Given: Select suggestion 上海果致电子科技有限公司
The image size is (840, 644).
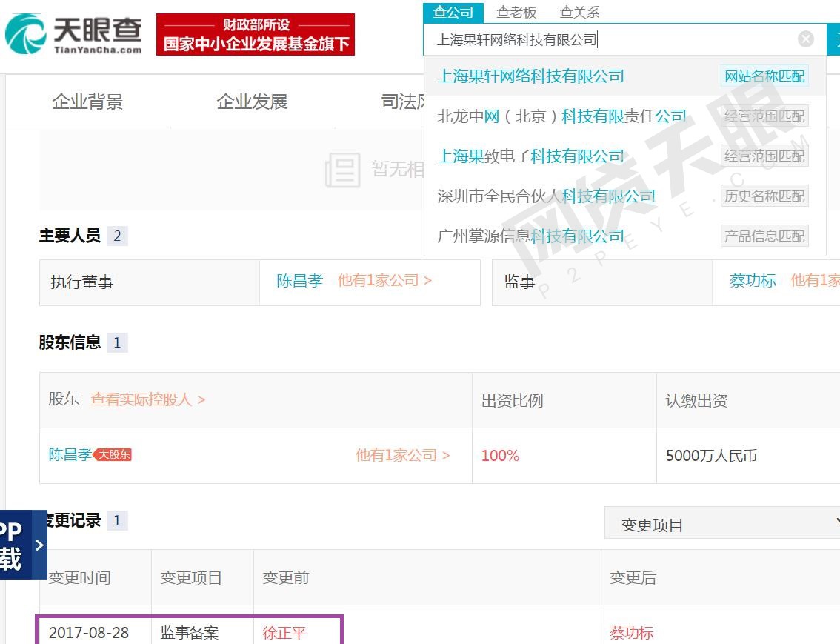Looking at the screenshot, I should [x=624, y=156].
